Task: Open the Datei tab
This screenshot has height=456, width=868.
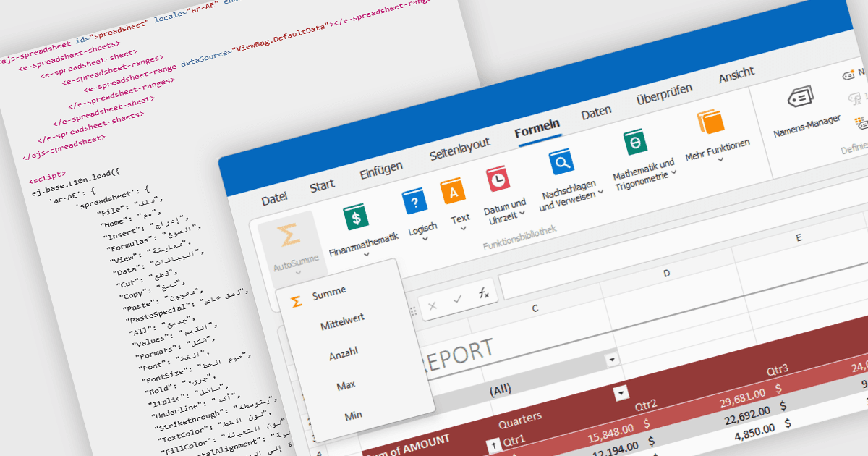Action: click(x=274, y=198)
